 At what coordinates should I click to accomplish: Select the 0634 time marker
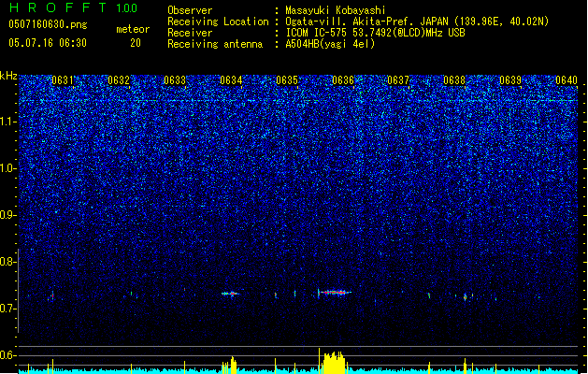[231, 80]
